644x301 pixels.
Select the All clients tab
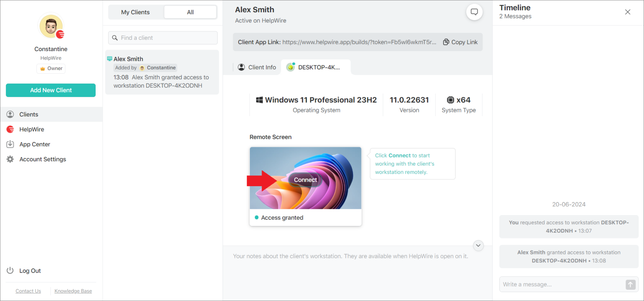point(190,12)
